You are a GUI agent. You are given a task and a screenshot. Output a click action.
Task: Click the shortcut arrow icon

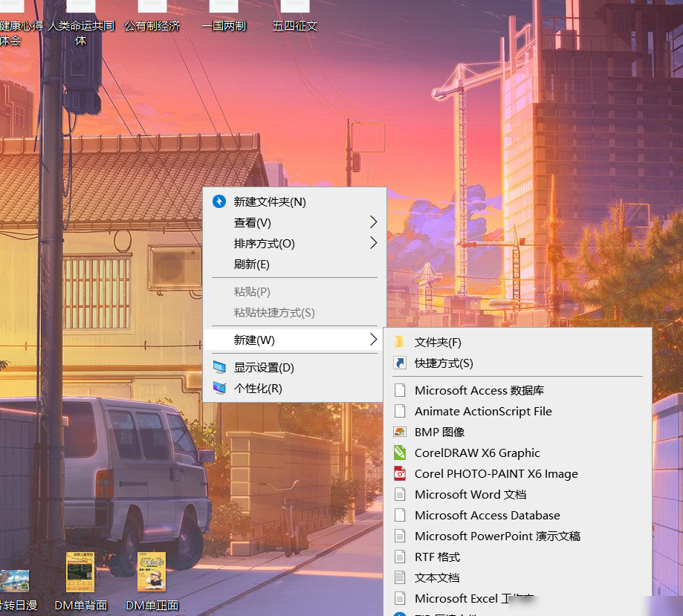click(399, 363)
